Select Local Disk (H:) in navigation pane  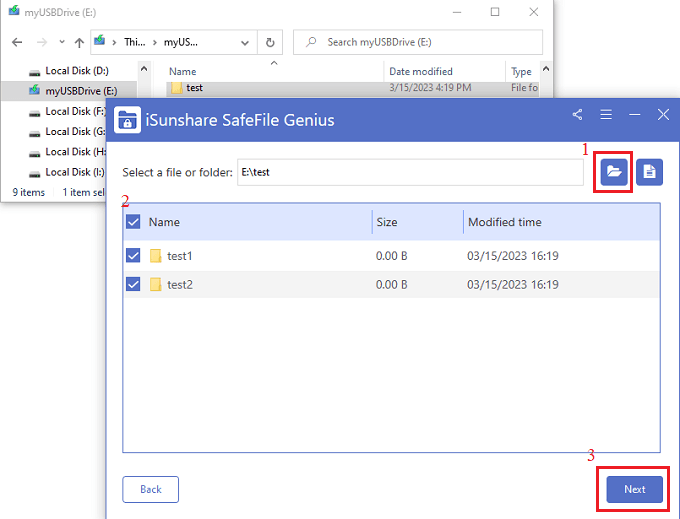(x=75, y=152)
